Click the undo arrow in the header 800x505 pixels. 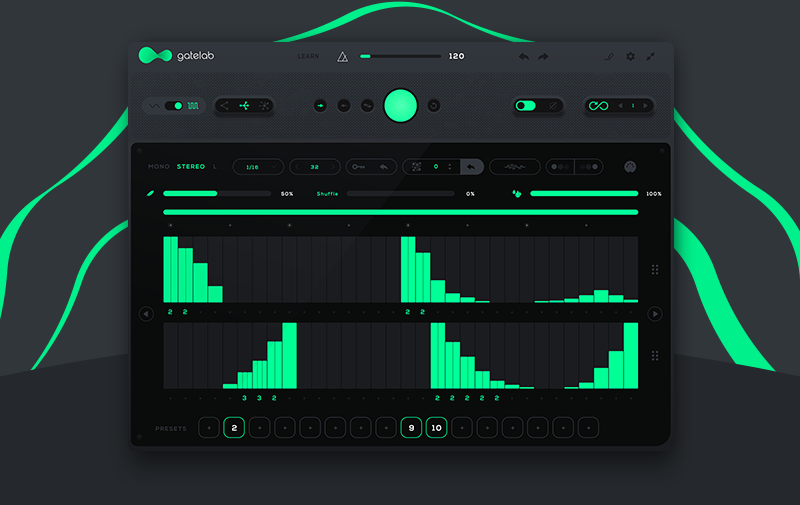click(524, 57)
